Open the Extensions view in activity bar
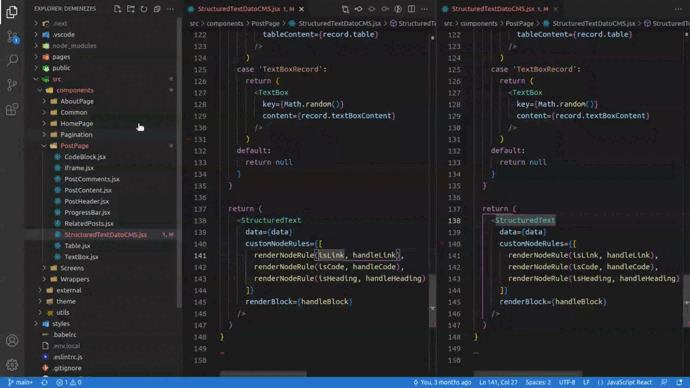 (12, 109)
